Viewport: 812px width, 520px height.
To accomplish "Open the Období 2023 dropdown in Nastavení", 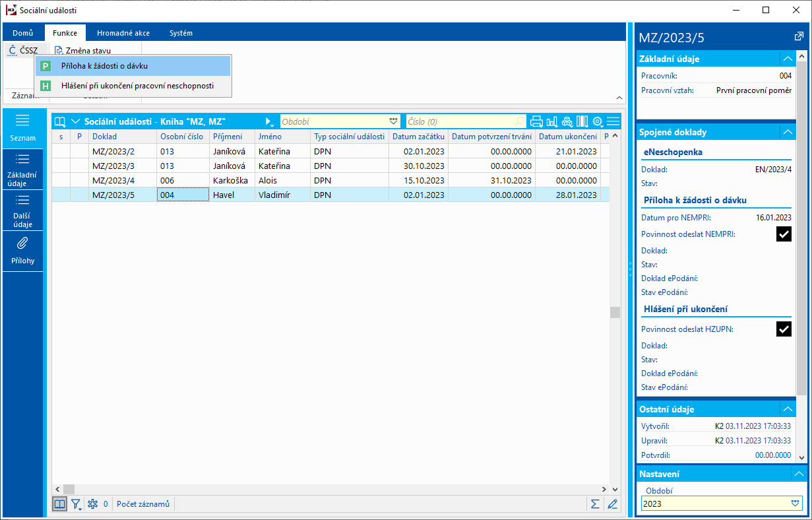I will click(x=795, y=504).
